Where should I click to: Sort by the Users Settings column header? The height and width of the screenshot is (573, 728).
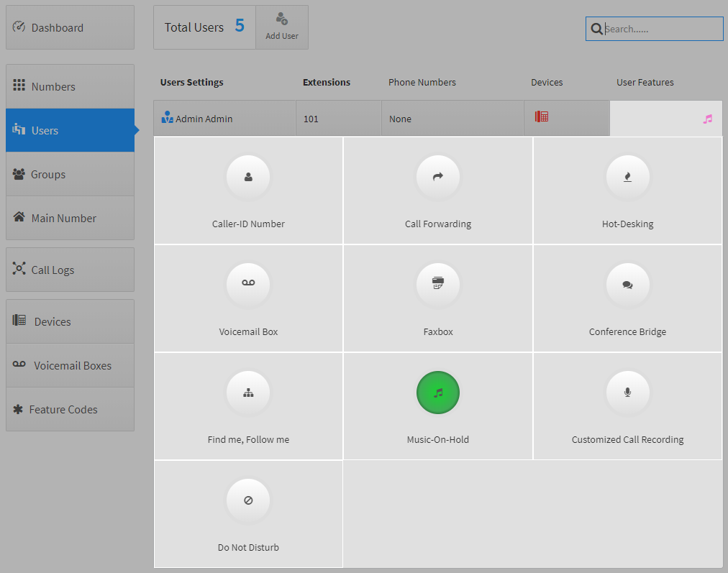coord(192,82)
